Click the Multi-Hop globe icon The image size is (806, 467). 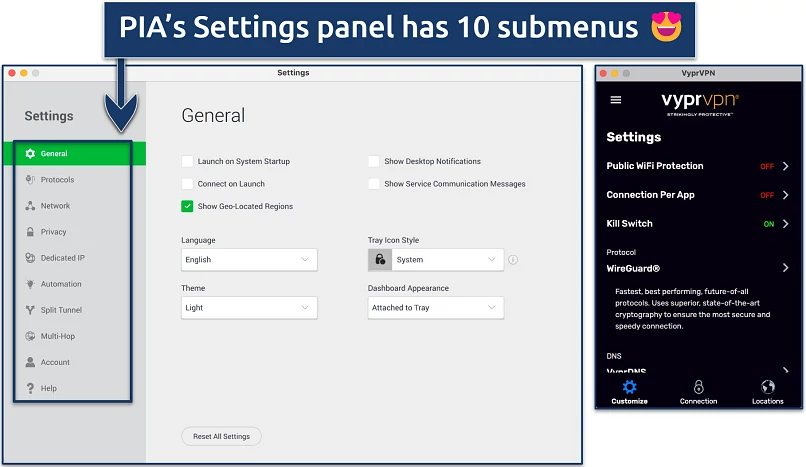pyautogui.click(x=30, y=336)
